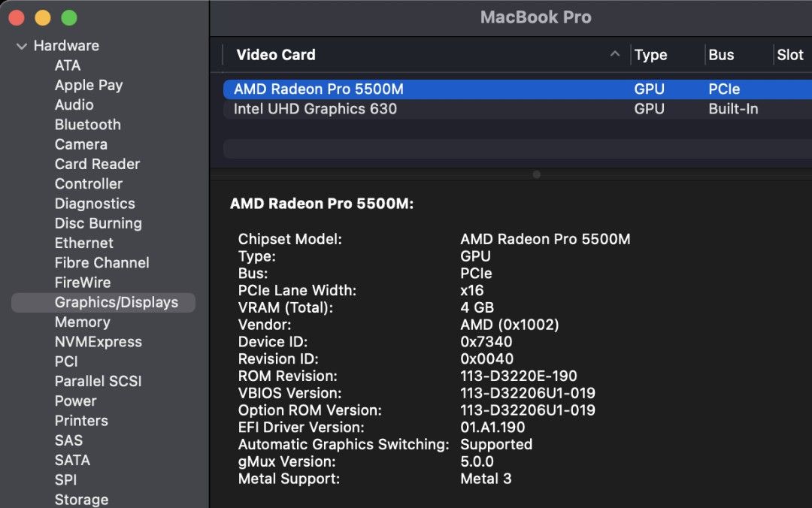Open ATA in the sidebar
Viewport: 812px width, 508px height.
point(68,65)
